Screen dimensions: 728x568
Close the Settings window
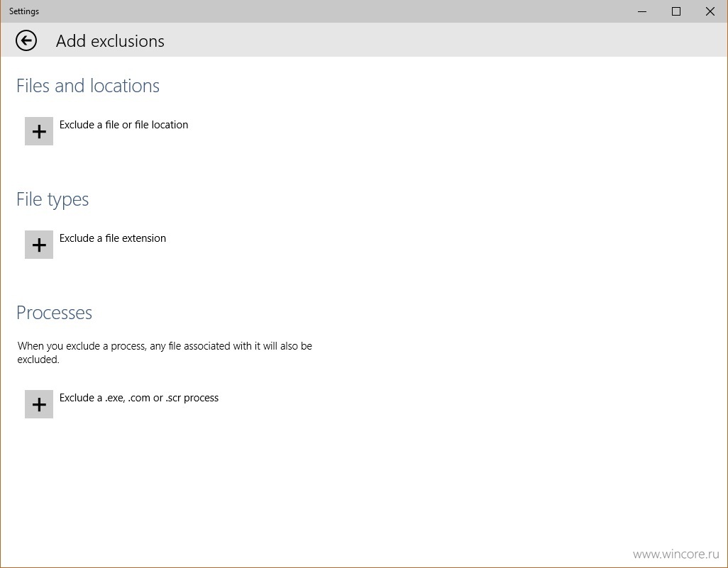click(x=710, y=11)
